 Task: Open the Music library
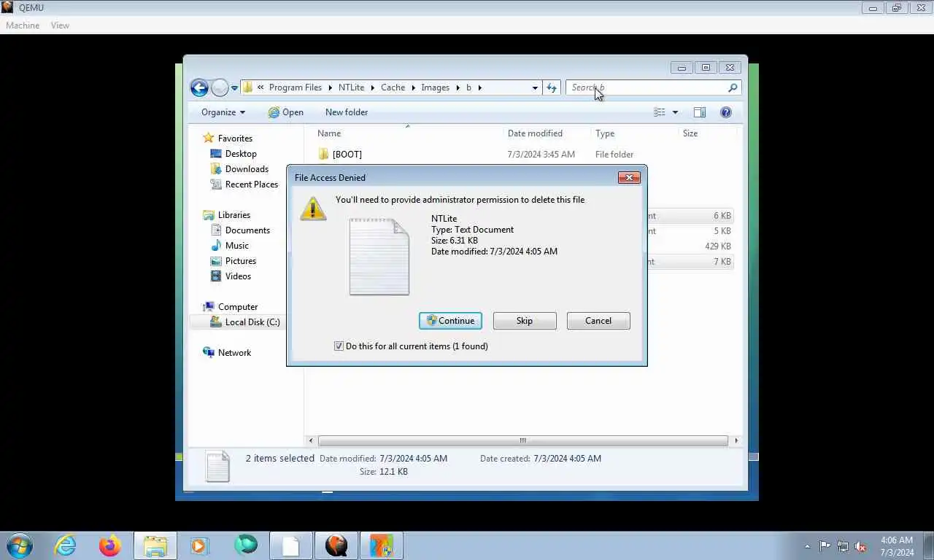pos(236,246)
